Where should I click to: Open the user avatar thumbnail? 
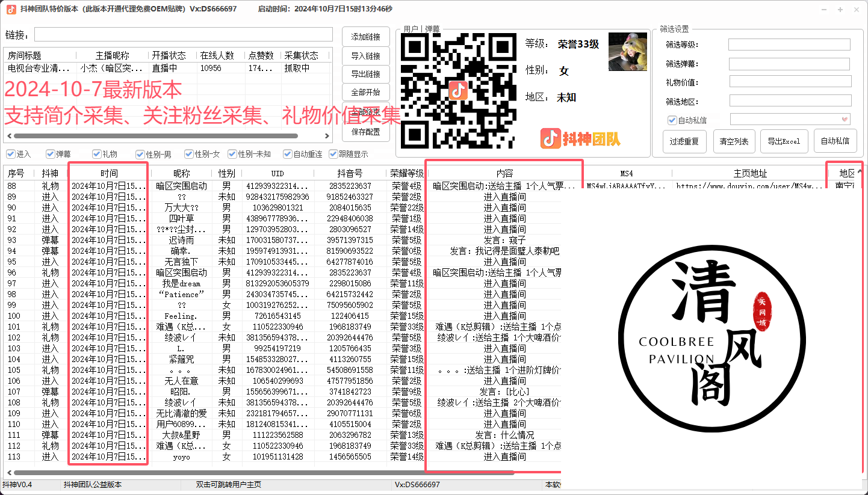(x=628, y=52)
